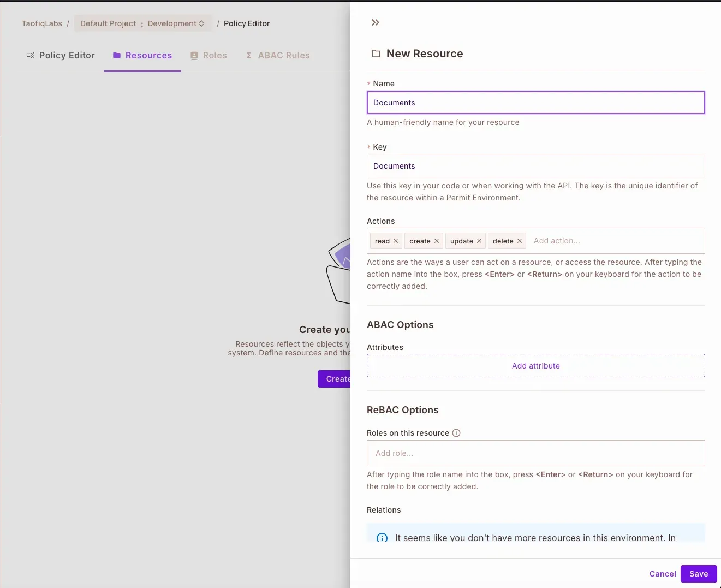Collapse the side panel with double-chevron icon
721x588 pixels.
coord(375,22)
